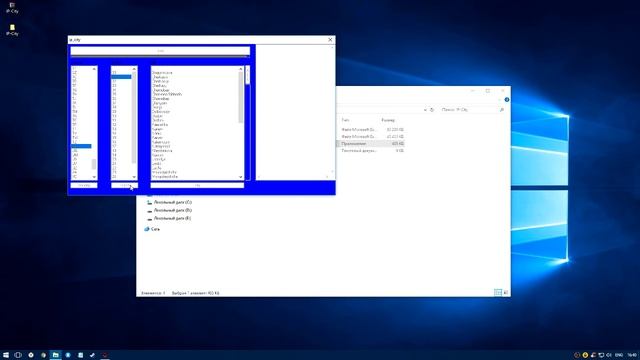Open Task View on the taskbar
Screen dimensions: 640x360
18,355
